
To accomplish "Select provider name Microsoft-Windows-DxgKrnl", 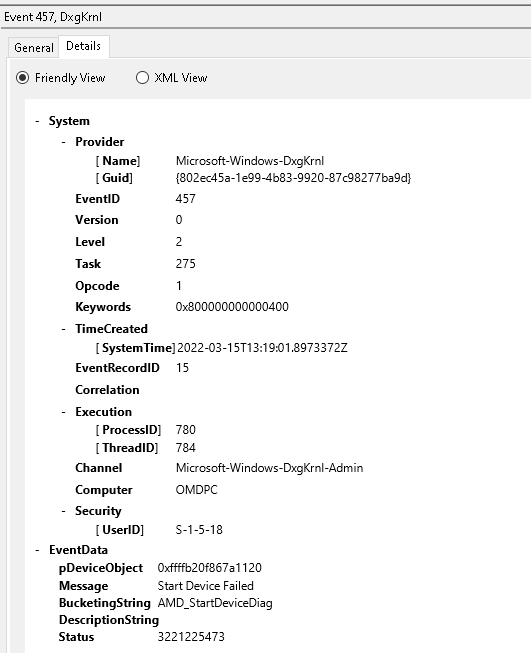I will [x=250, y=161].
